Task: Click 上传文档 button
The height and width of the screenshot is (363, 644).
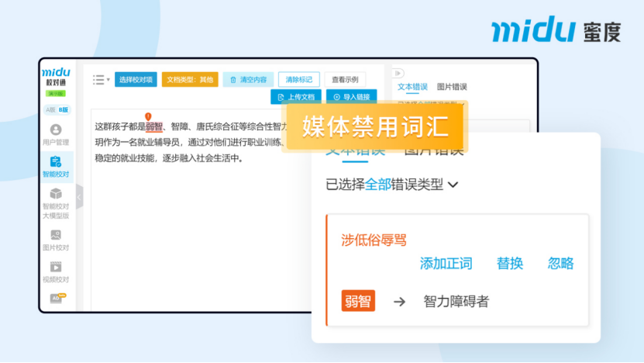Action: coord(296,97)
